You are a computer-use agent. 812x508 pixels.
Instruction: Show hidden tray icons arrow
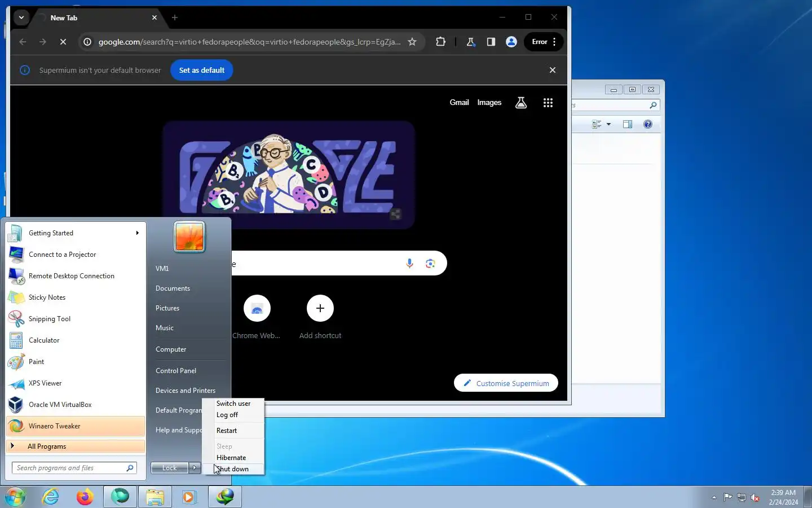pos(714,497)
